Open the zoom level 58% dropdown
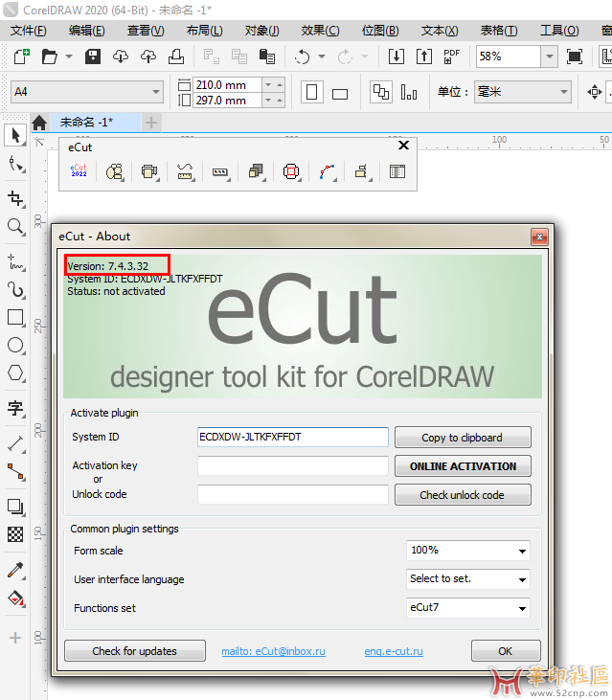 tap(550, 56)
